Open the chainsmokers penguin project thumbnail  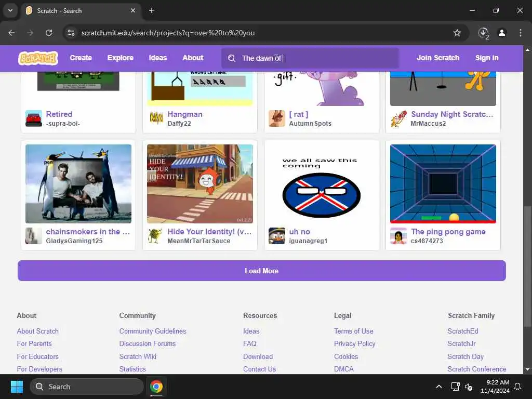pyautogui.click(x=78, y=184)
